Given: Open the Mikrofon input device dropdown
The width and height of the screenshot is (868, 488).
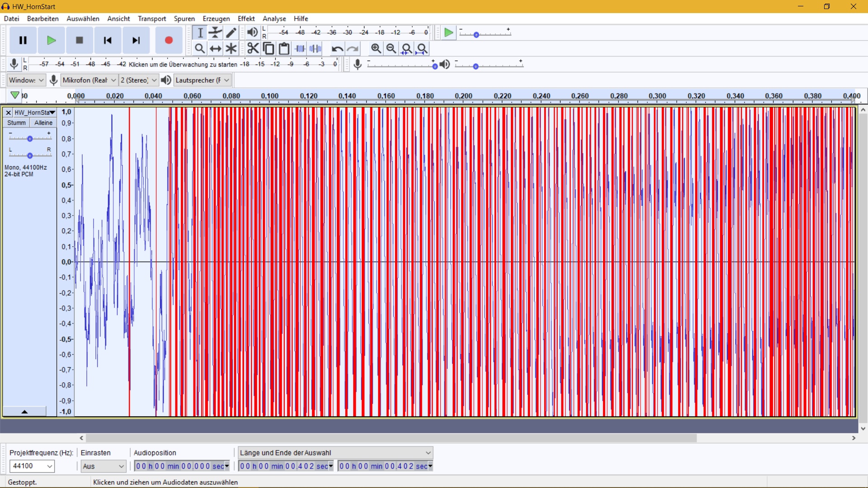Looking at the screenshot, I should [90, 80].
